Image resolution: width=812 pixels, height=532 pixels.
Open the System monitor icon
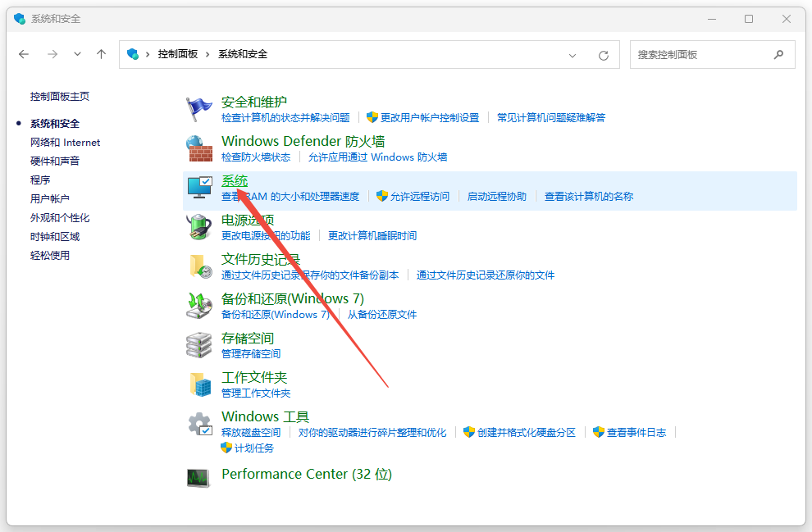pos(199,188)
